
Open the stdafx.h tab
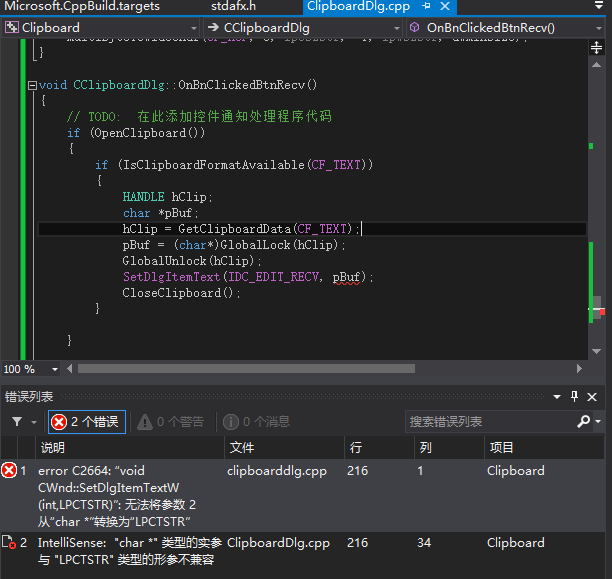233,6
